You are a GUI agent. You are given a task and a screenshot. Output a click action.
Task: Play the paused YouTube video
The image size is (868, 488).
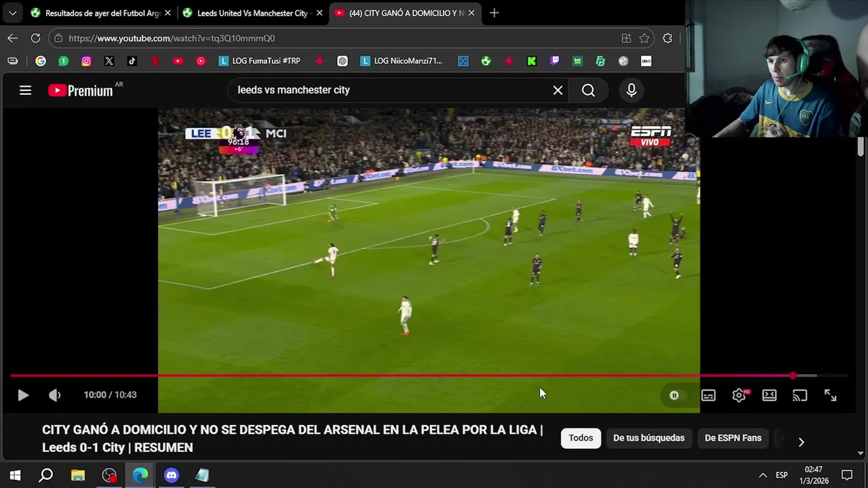22,395
